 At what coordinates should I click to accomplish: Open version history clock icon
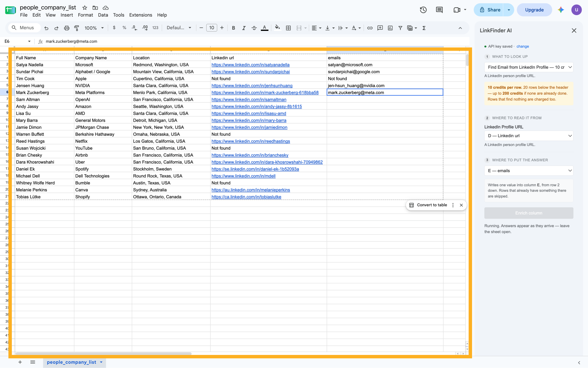[x=423, y=10]
